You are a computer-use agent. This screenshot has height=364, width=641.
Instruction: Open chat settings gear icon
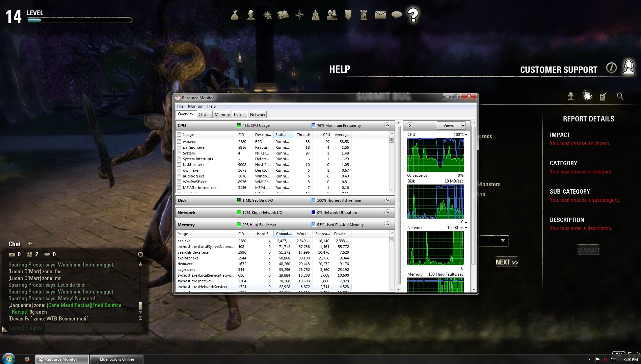click(x=140, y=254)
